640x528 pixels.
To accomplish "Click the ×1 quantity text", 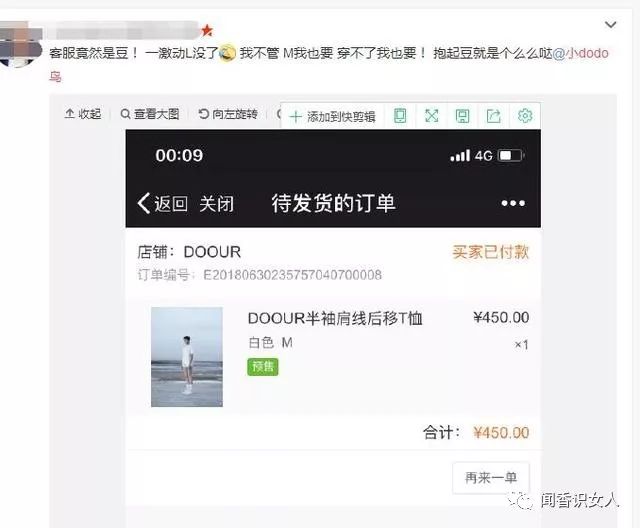I will tap(521, 345).
